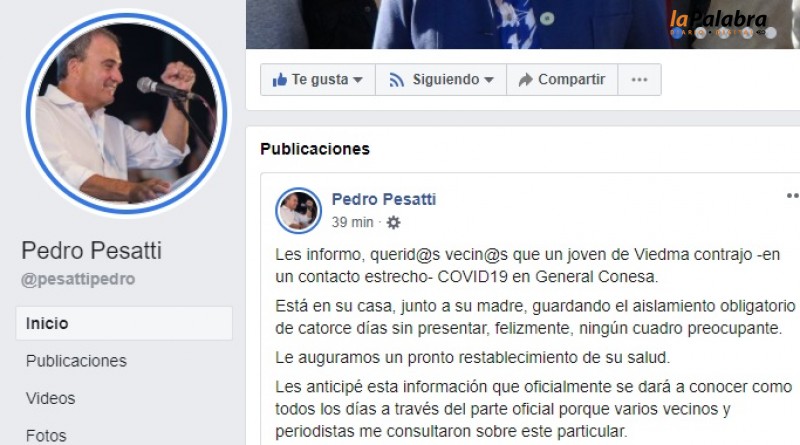The image size is (800, 445).
Task: Open the three-dots more options button
Action: pos(639,80)
